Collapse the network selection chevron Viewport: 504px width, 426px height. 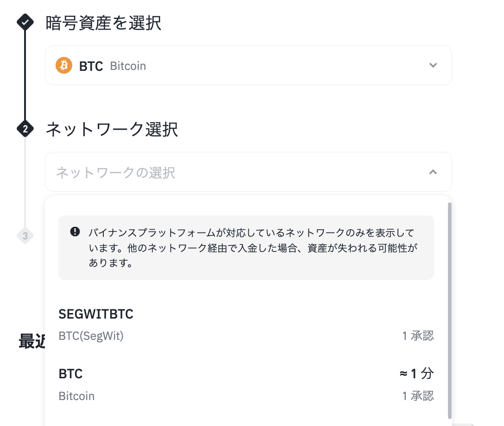[433, 172]
